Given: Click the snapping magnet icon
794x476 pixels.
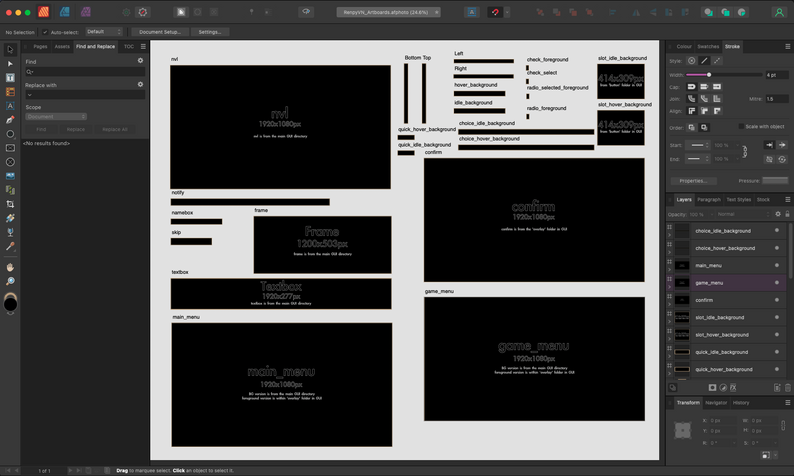Looking at the screenshot, I should pos(495,12).
